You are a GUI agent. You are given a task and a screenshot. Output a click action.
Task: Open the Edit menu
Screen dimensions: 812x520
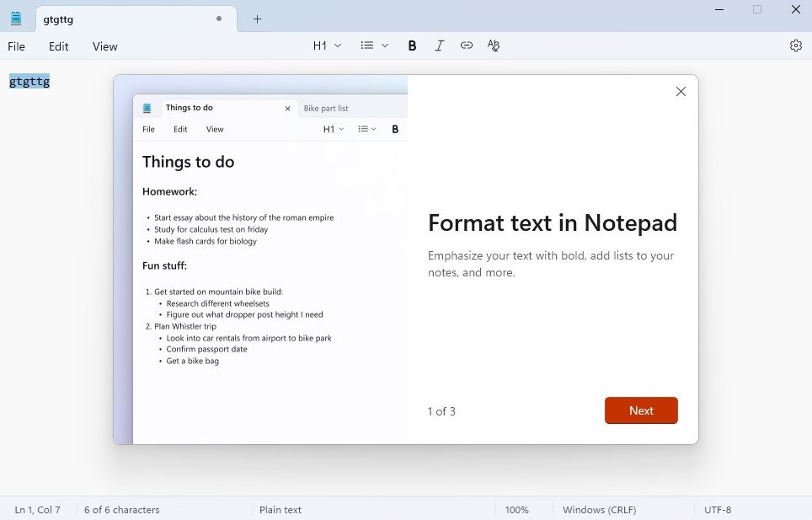[58, 46]
